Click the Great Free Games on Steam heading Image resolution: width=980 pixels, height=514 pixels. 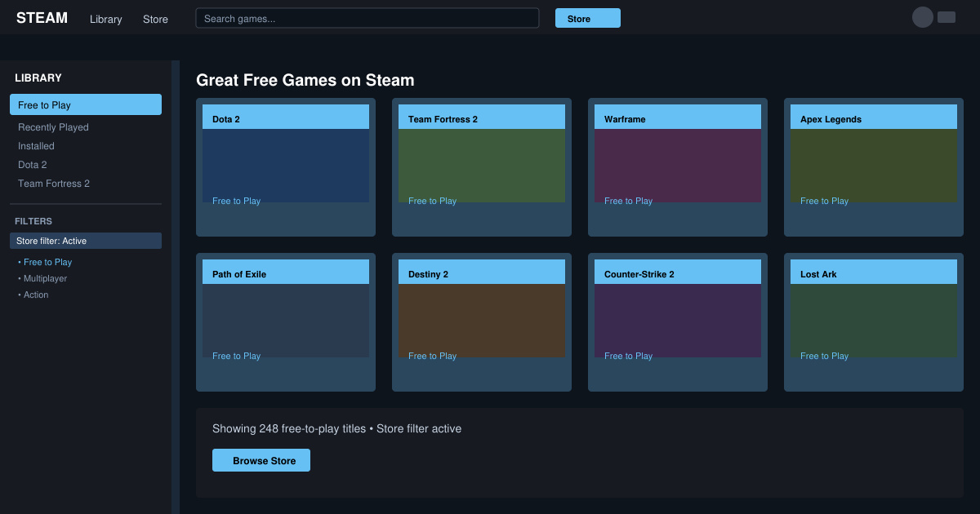click(x=305, y=80)
